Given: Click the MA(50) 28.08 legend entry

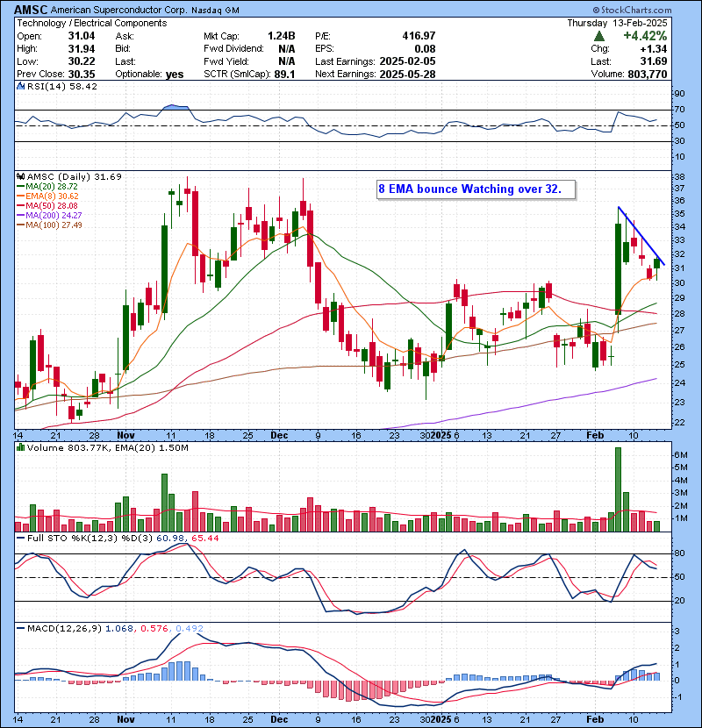Looking at the screenshot, I should click(51, 205).
